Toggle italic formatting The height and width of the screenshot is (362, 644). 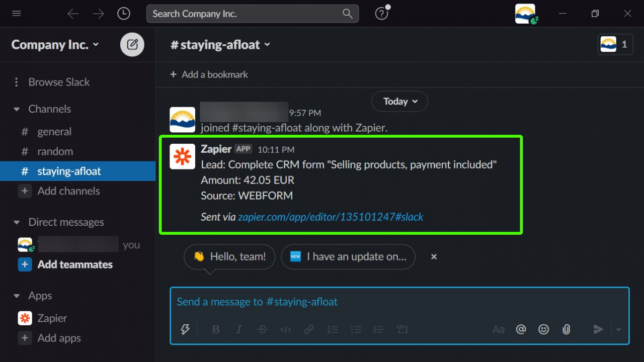tap(239, 329)
